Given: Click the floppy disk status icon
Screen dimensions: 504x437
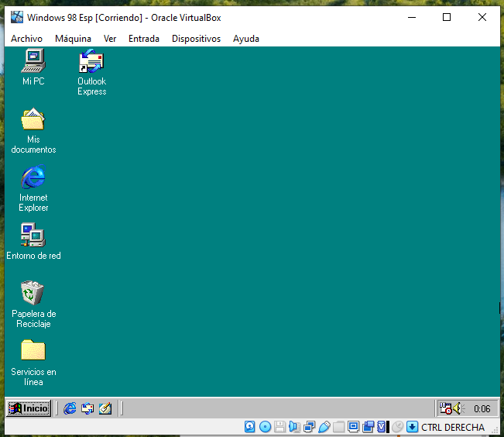Looking at the screenshot, I should 279,427.
